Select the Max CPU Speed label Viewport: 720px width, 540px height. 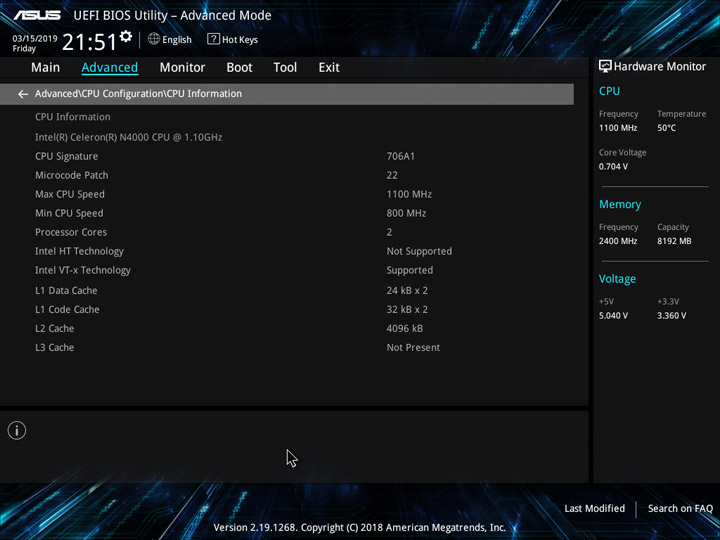click(70, 194)
